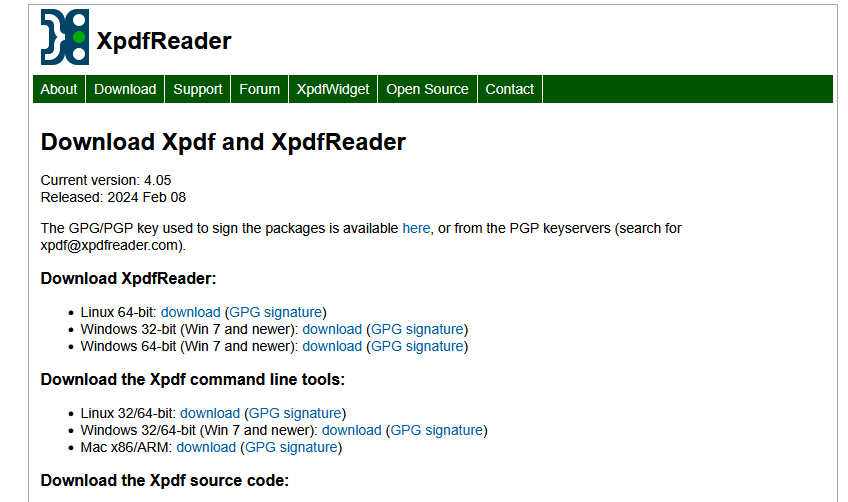This screenshot has width=848, height=502.
Task: Open the Contact page
Action: coord(509,89)
